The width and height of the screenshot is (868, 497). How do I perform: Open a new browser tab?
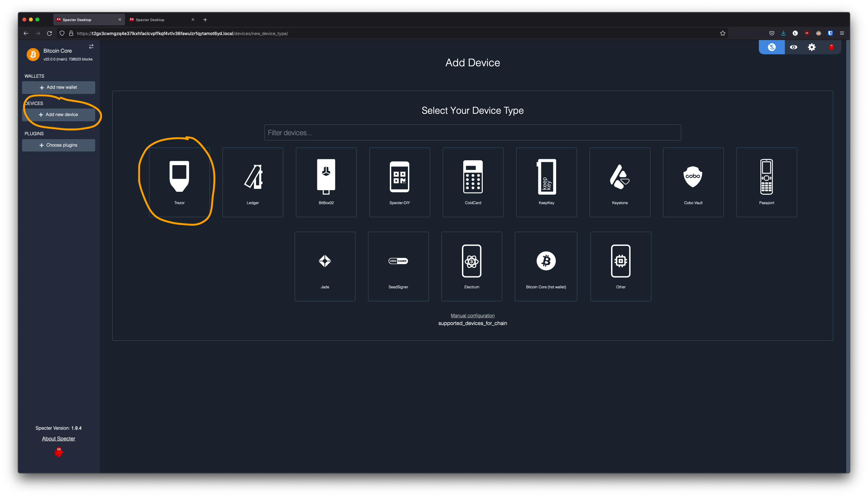(205, 20)
